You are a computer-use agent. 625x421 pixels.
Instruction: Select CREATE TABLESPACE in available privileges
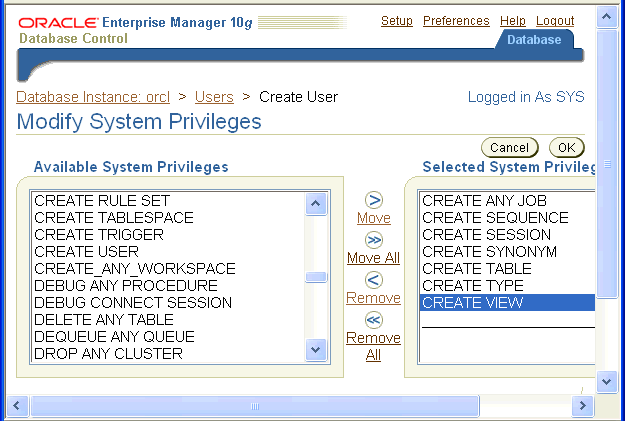tap(114, 218)
